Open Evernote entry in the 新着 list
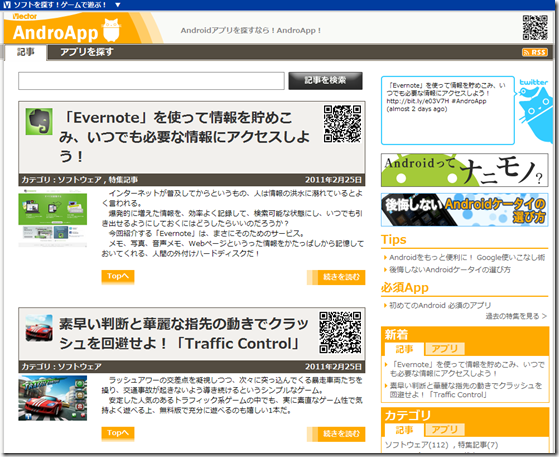The width and height of the screenshot is (559, 457). tap(467, 369)
